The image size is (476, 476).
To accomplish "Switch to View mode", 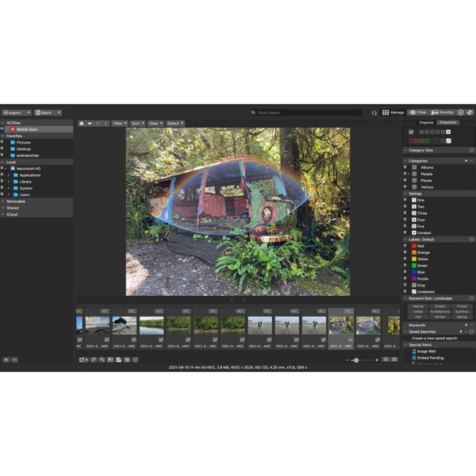I will point(418,113).
